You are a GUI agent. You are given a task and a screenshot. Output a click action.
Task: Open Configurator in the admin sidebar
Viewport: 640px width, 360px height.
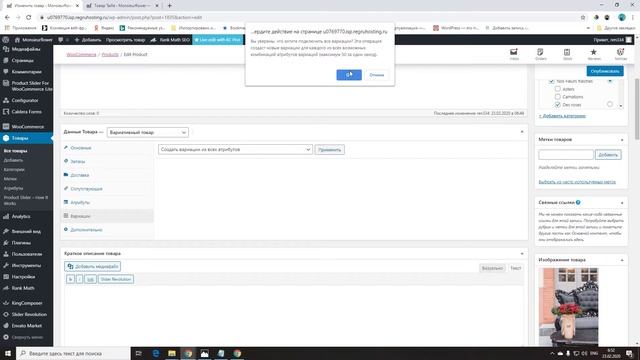tap(26, 100)
